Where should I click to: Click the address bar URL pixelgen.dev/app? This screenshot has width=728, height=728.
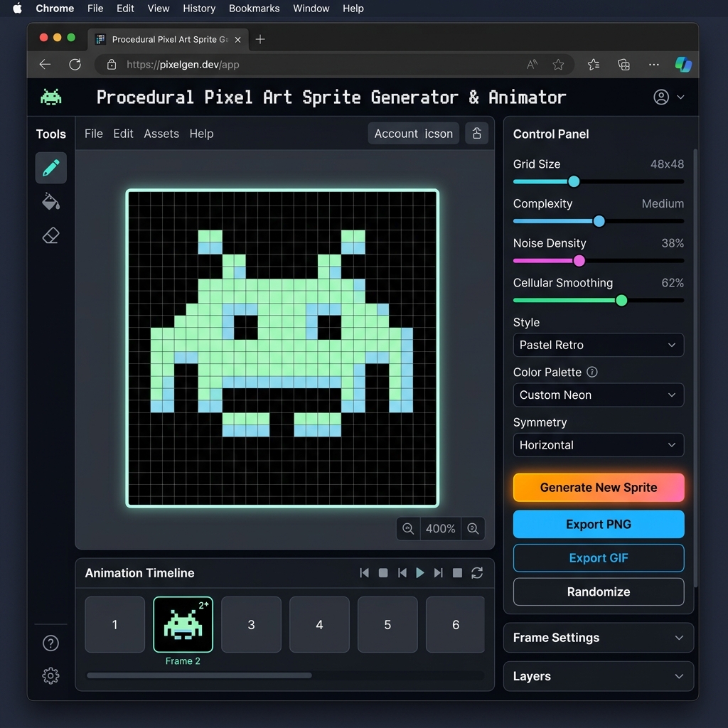pyautogui.click(x=183, y=65)
